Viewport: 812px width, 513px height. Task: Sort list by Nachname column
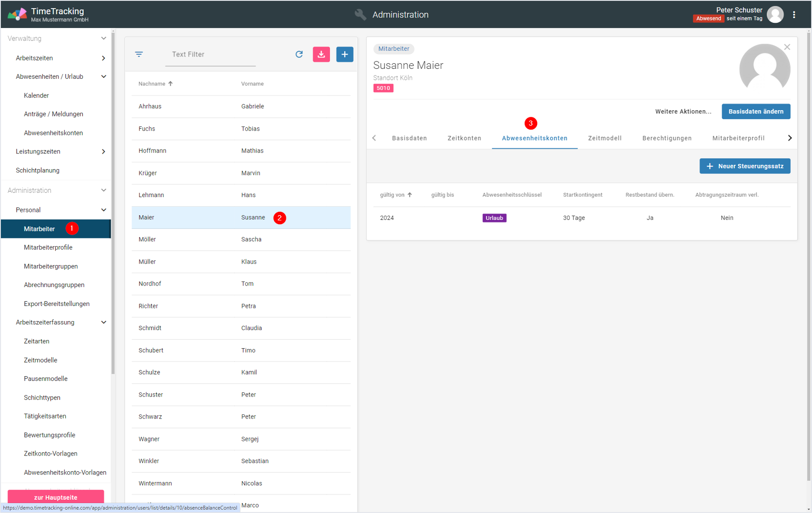click(x=152, y=84)
